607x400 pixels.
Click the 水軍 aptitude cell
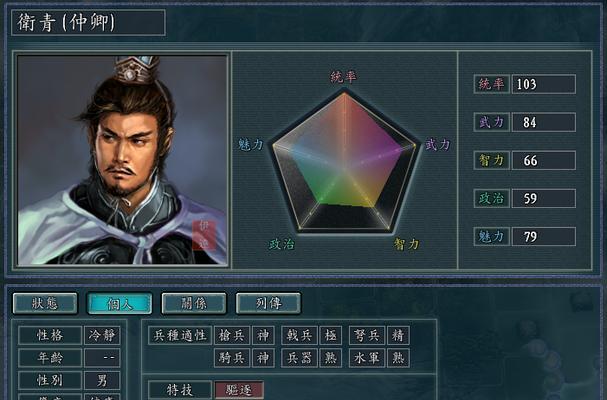pyautogui.click(x=367, y=358)
